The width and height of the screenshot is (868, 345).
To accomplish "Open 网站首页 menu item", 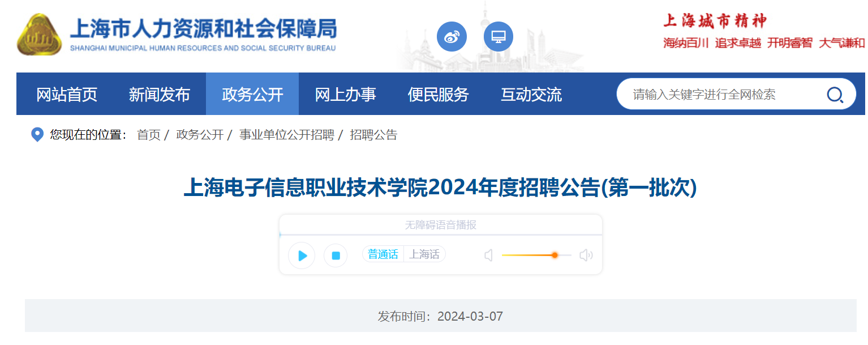I will point(67,94).
